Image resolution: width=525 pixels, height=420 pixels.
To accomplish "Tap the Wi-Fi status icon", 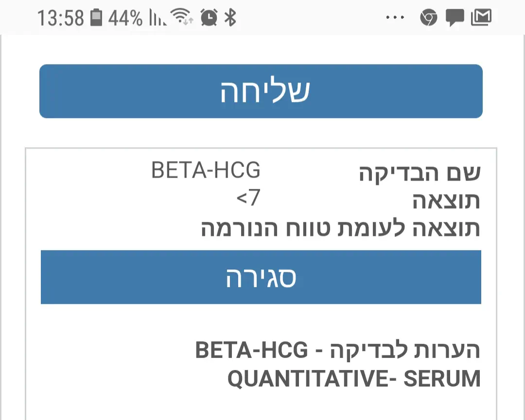I will 183,18.
